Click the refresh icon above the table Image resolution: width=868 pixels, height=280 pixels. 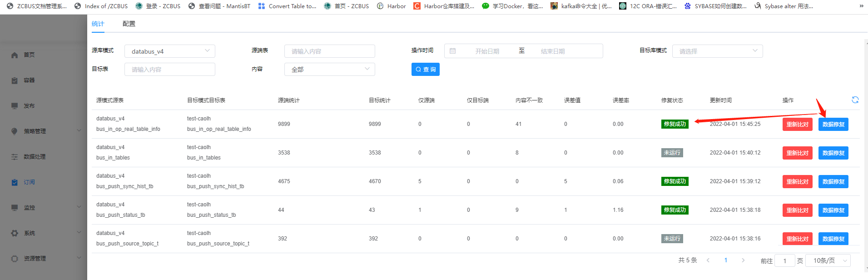point(855,100)
